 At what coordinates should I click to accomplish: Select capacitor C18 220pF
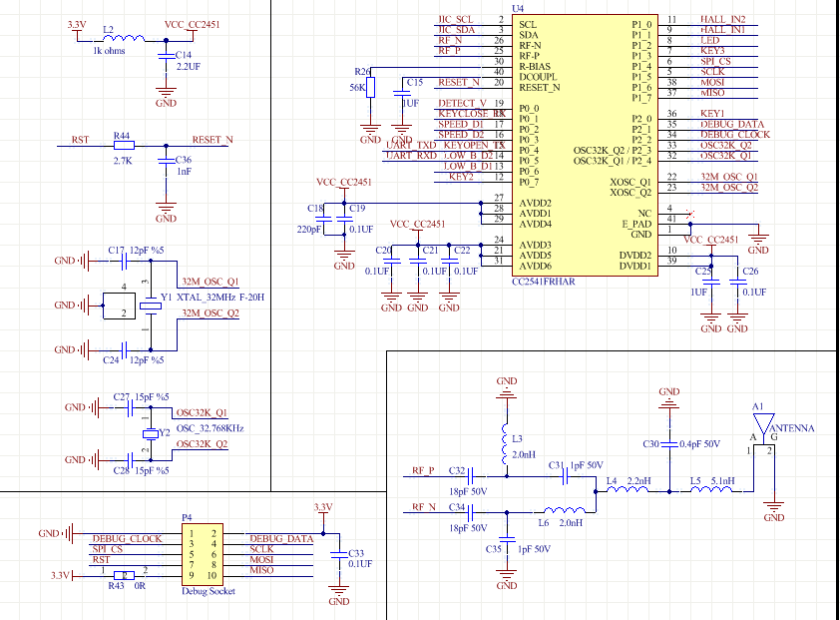coord(323,219)
